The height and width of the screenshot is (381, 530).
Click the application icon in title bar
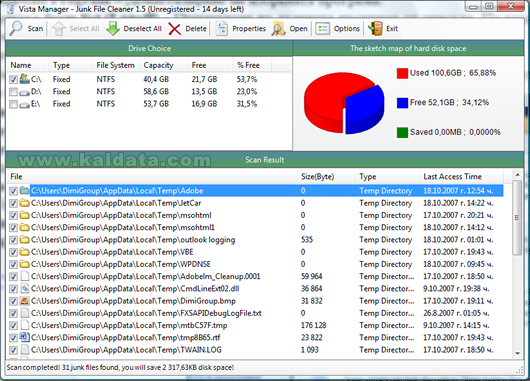pyautogui.click(x=11, y=9)
